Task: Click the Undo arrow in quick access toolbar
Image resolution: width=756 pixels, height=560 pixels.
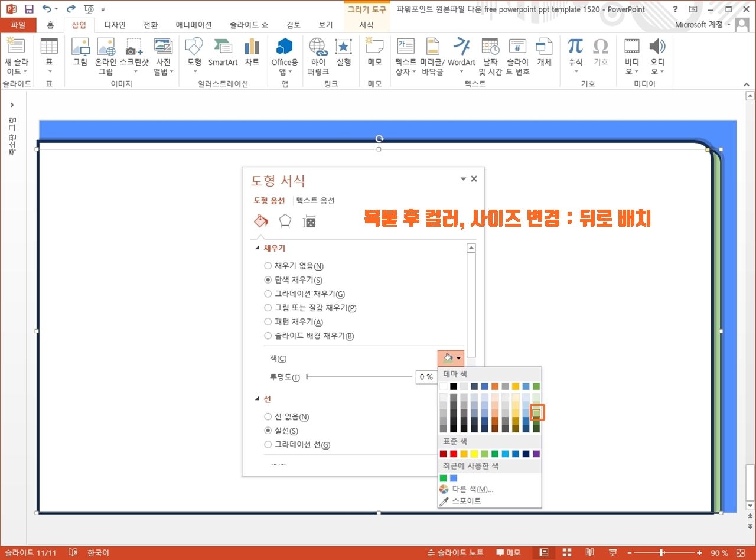Action: [47, 9]
